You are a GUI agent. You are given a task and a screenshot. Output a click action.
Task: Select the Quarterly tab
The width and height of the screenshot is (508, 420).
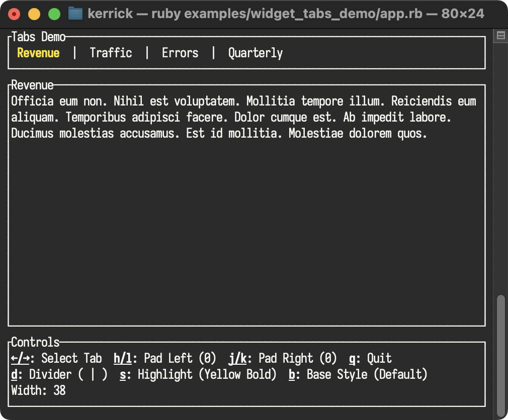[x=256, y=53]
